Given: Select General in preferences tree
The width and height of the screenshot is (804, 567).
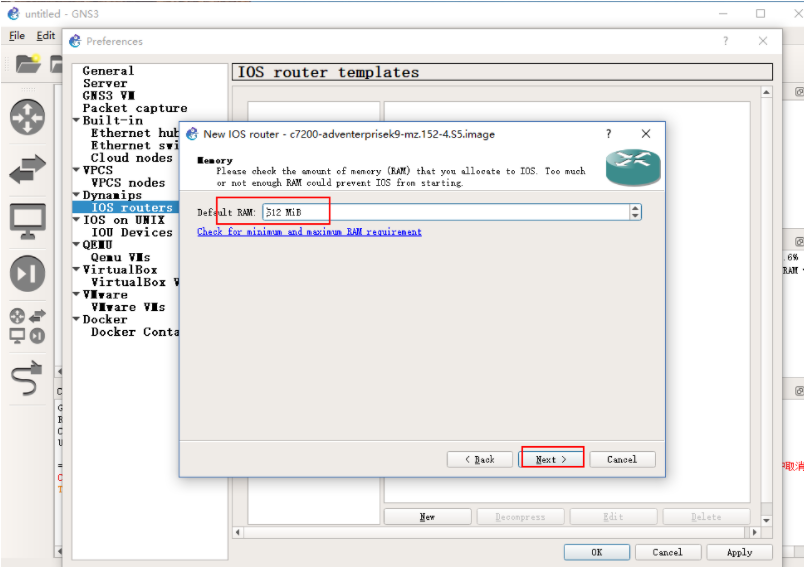Looking at the screenshot, I should (x=108, y=71).
